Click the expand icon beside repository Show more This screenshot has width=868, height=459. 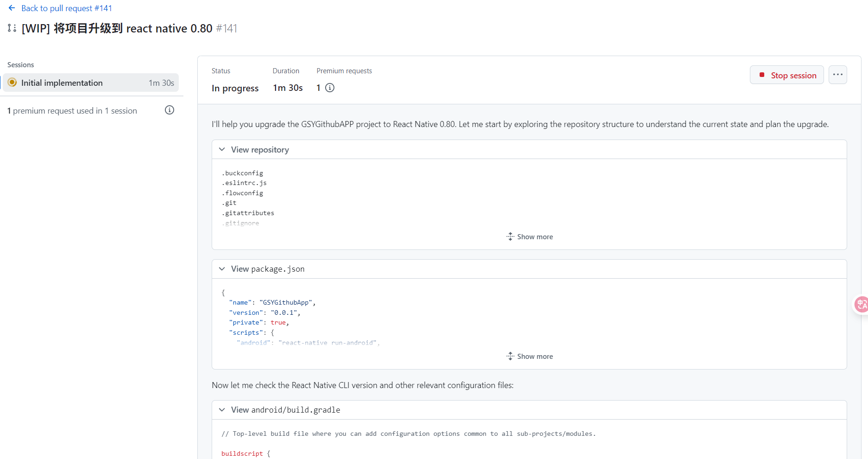[x=510, y=236]
